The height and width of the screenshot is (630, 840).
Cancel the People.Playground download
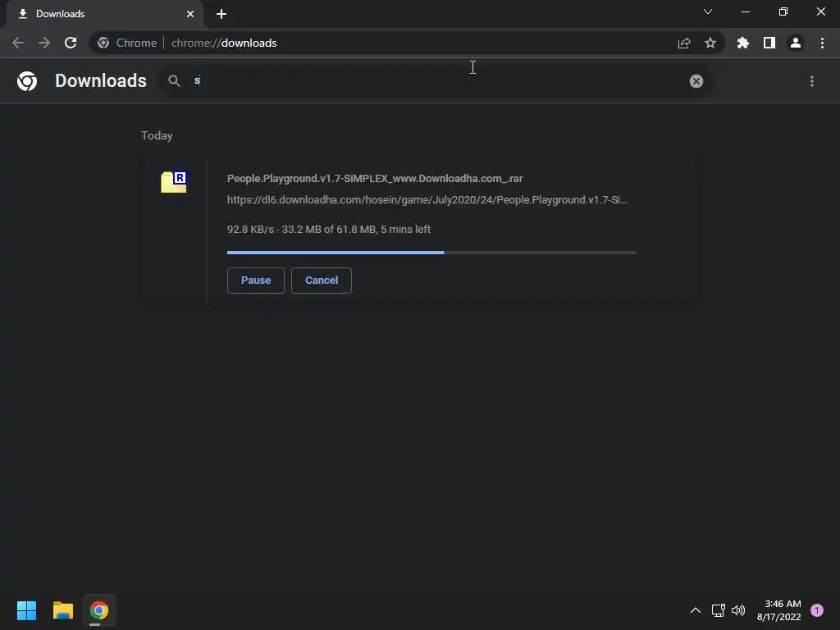(322, 281)
